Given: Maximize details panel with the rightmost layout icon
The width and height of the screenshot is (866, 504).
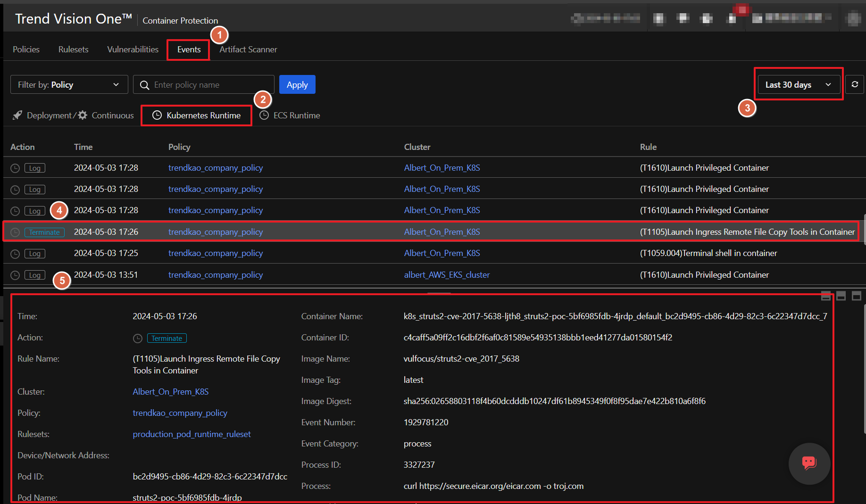Looking at the screenshot, I should point(857,296).
